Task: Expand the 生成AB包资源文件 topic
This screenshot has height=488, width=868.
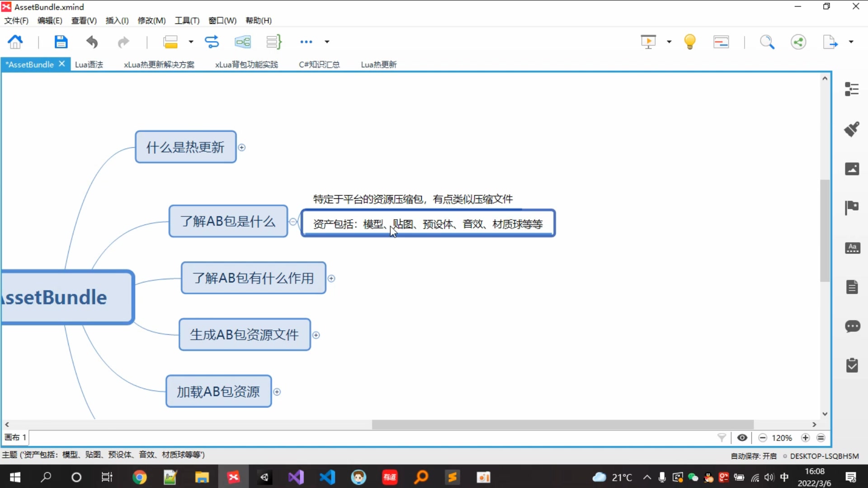Action: (x=316, y=335)
